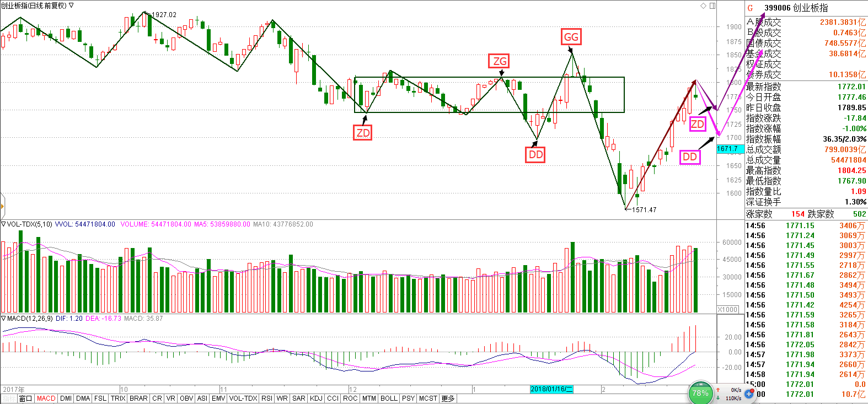The height and width of the screenshot is (404, 868).
Task: Select the TRIX indicator tab
Action: click(118, 398)
